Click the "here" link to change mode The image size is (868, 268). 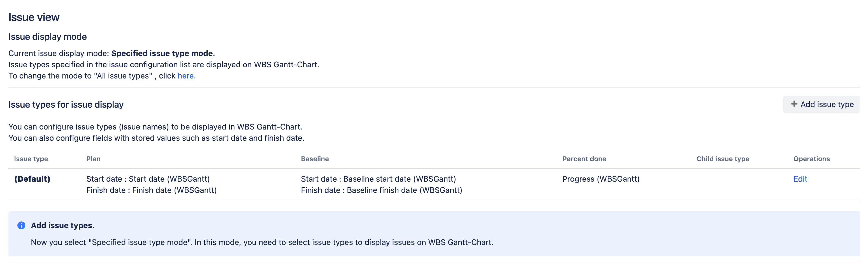[185, 76]
